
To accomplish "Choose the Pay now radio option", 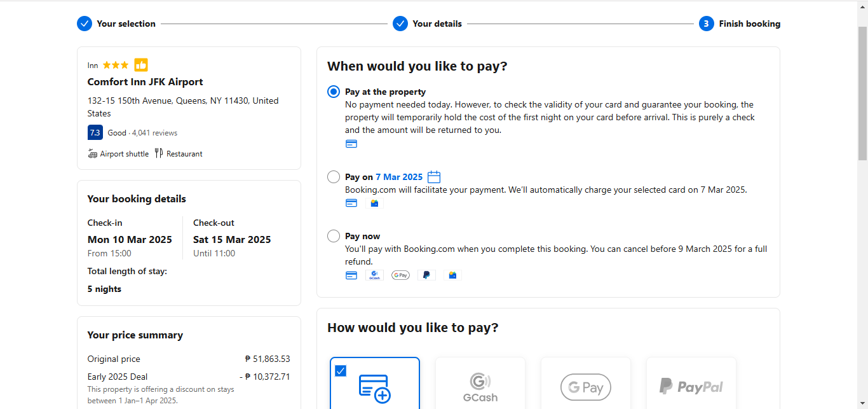I will click(x=334, y=236).
